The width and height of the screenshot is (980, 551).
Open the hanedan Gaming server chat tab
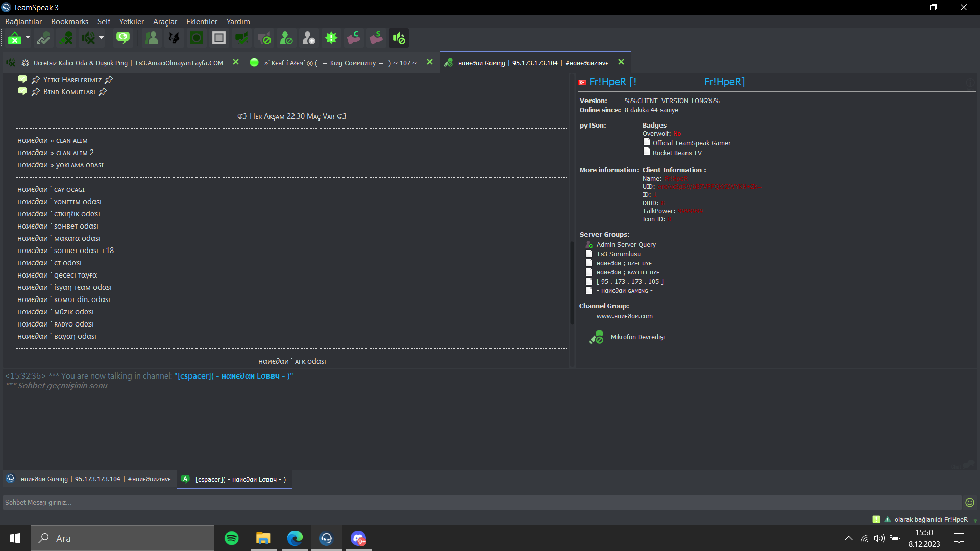(x=90, y=479)
